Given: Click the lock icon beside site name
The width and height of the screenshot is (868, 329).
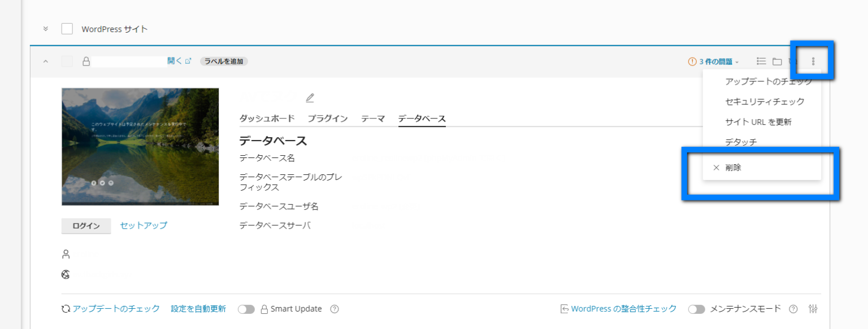Looking at the screenshot, I should (x=86, y=61).
